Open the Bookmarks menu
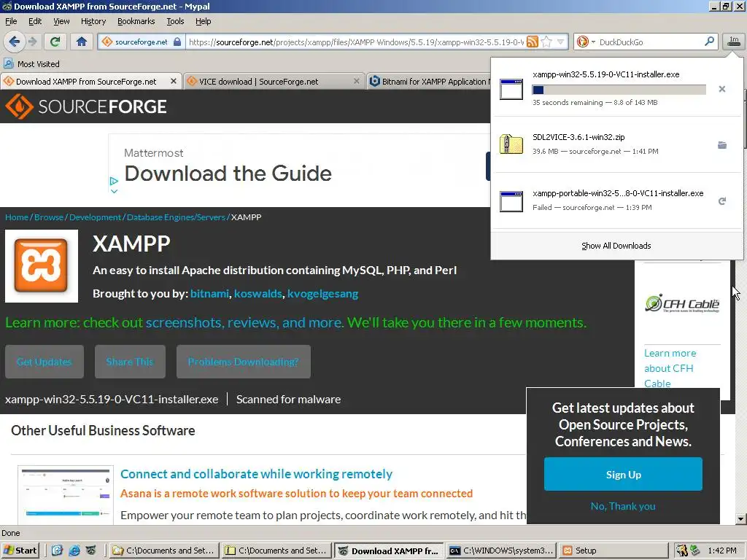The height and width of the screenshot is (560, 747). coord(136,21)
